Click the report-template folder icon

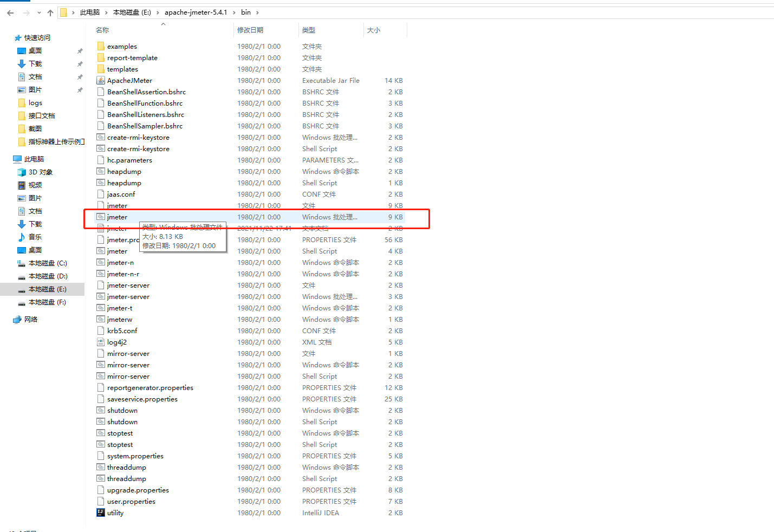[101, 57]
